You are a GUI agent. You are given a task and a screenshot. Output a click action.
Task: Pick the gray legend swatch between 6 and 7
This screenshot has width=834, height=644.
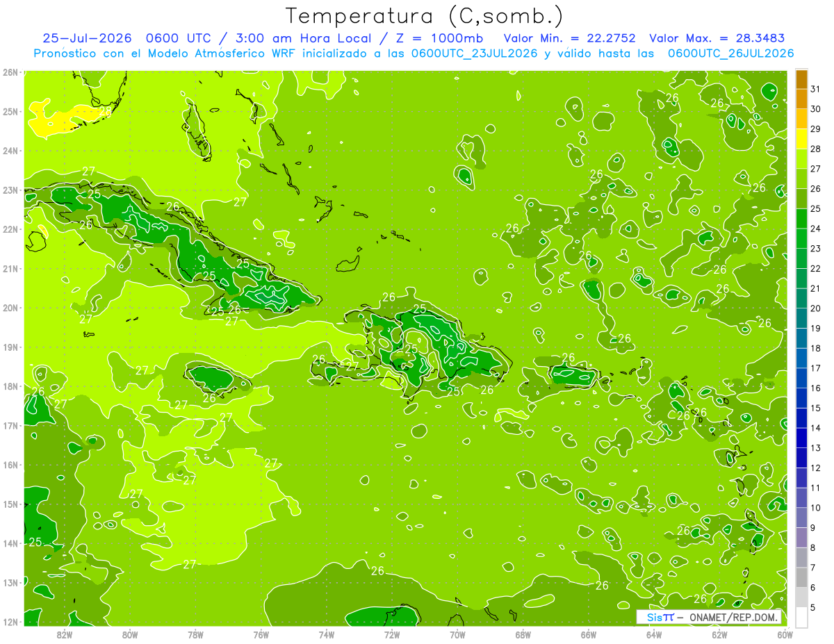pyautogui.click(x=801, y=577)
